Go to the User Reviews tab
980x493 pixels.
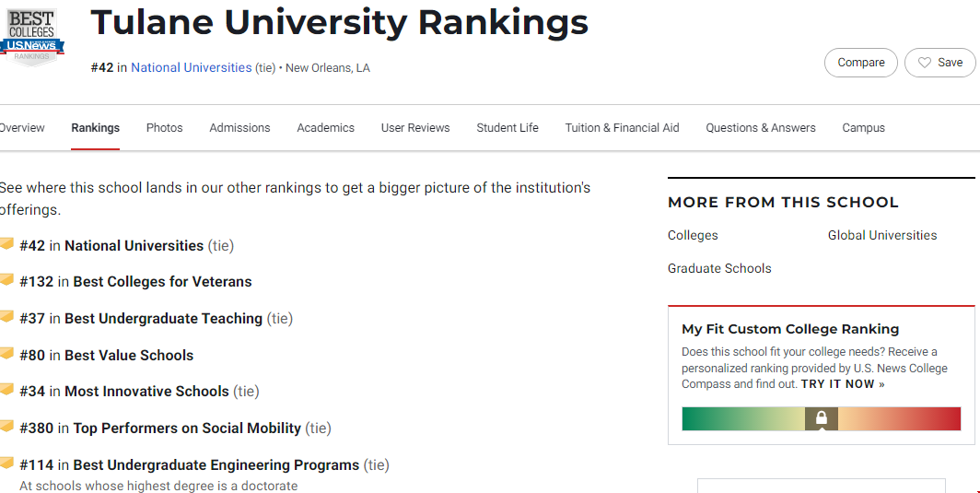[415, 128]
